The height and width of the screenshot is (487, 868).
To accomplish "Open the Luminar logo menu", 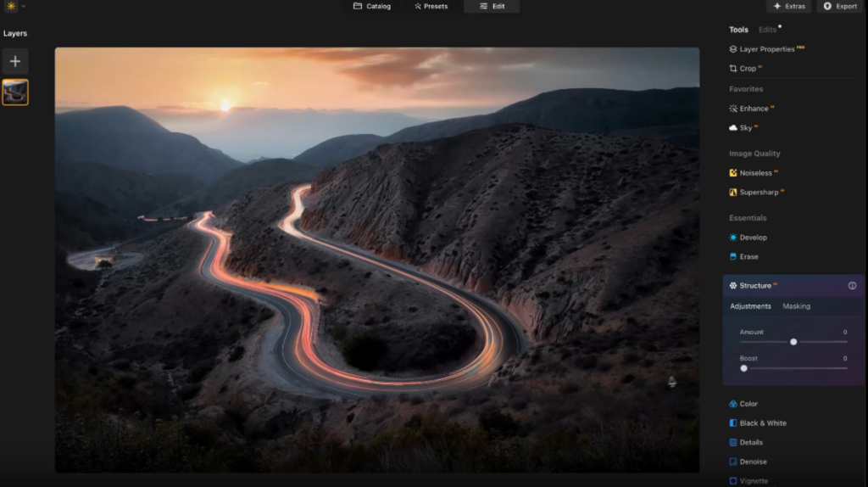I will click(11, 6).
